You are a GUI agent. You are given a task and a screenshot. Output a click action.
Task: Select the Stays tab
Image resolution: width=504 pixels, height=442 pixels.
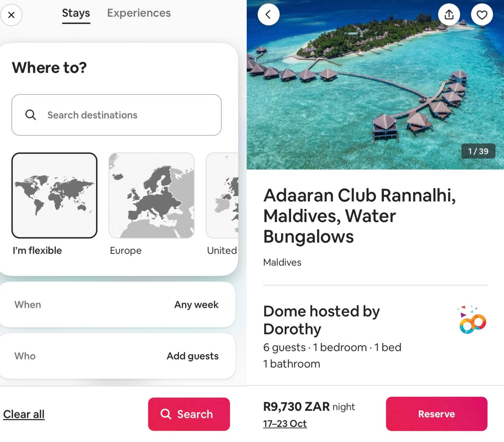(x=76, y=13)
